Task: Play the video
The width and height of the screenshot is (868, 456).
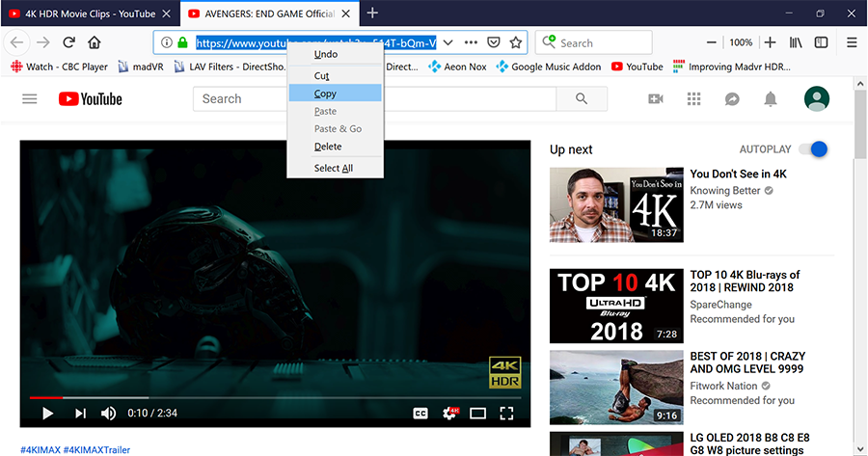Action: coord(47,414)
